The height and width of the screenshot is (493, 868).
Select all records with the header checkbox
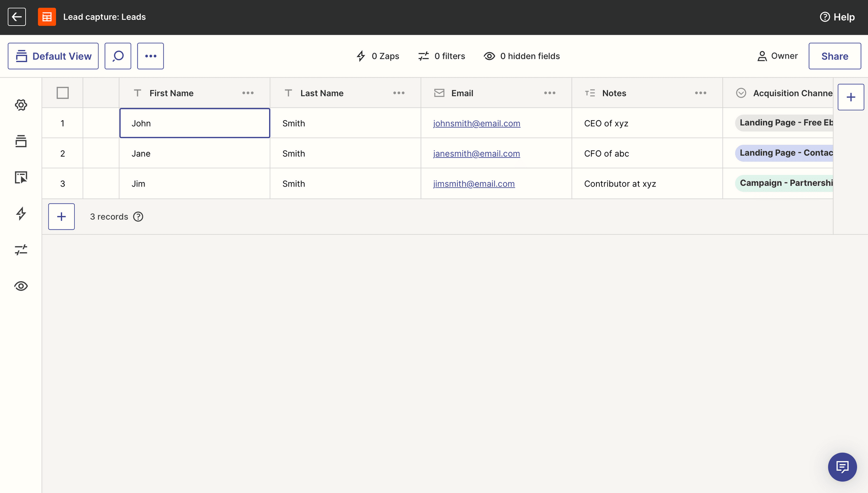[x=62, y=92]
